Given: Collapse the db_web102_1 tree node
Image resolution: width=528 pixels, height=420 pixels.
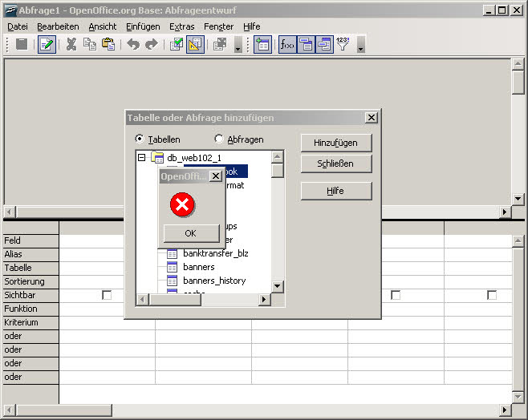Looking at the screenshot, I should pos(142,158).
